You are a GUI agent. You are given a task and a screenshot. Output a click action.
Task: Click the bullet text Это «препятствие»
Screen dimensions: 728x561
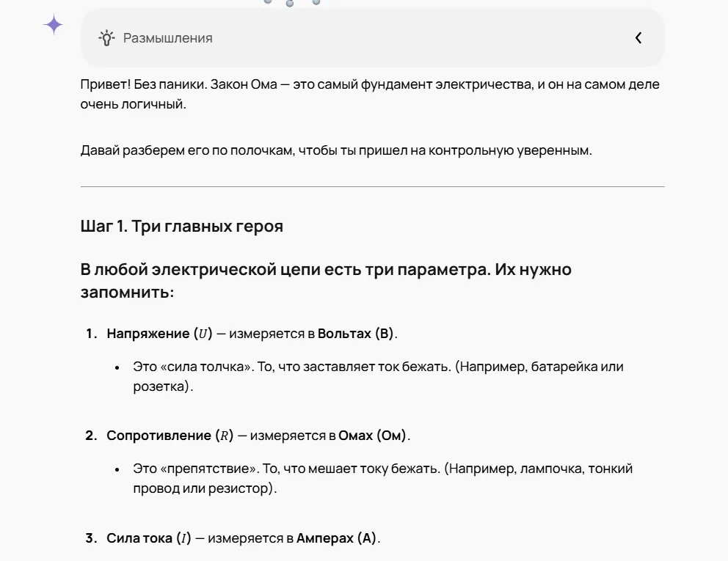[x=383, y=478]
